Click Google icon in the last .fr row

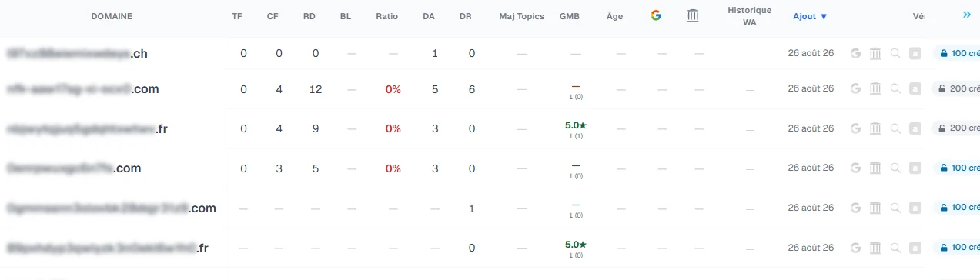(x=855, y=248)
